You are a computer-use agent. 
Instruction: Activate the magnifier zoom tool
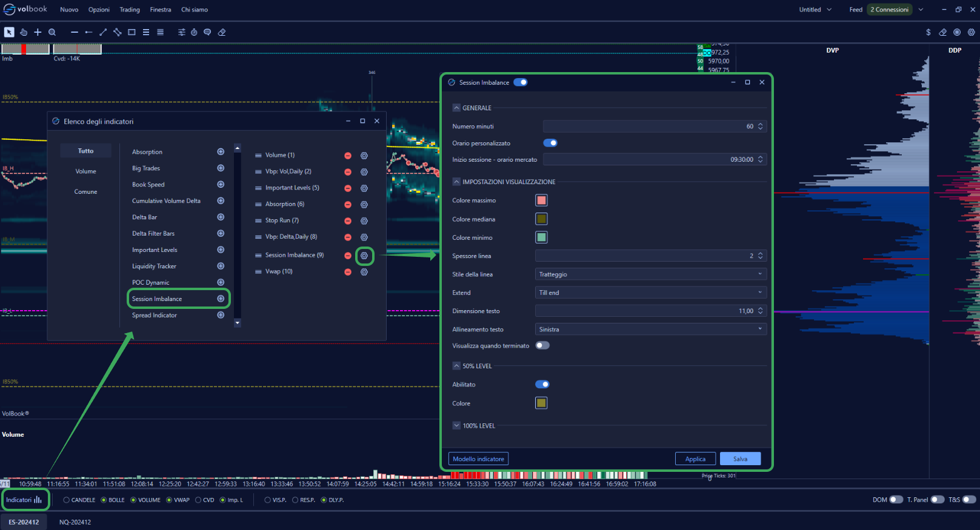(52, 32)
